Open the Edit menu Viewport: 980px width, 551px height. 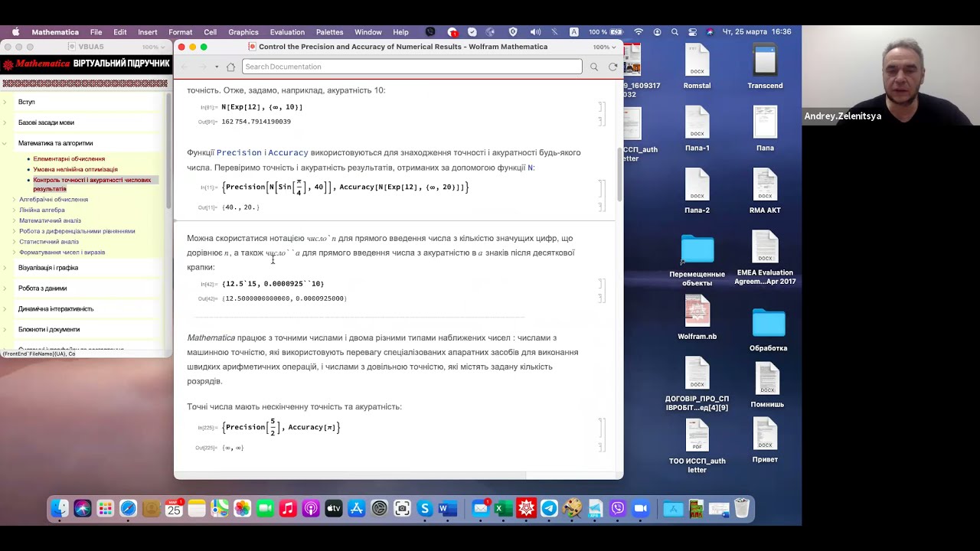point(120,32)
